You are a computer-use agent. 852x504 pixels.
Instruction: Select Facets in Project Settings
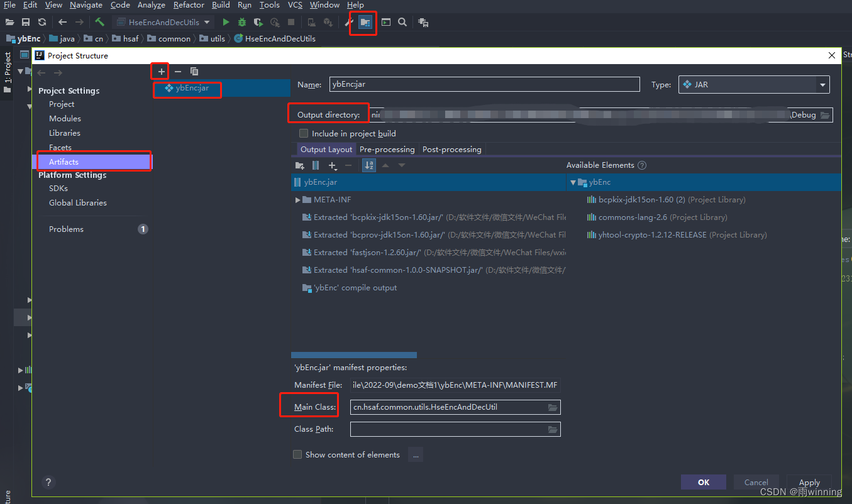[60, 148]
